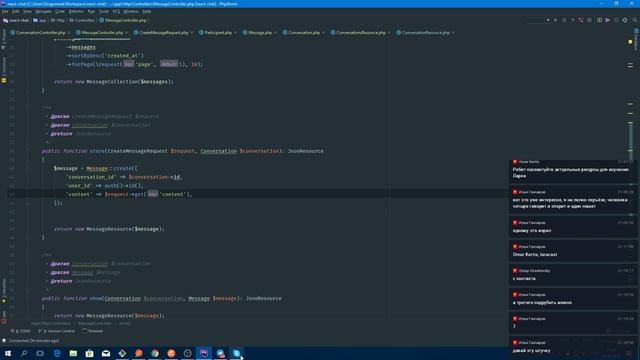Screen dimensions: 640x360
Task: Open Windows Start menu
Action: click(x=8, y=353)
